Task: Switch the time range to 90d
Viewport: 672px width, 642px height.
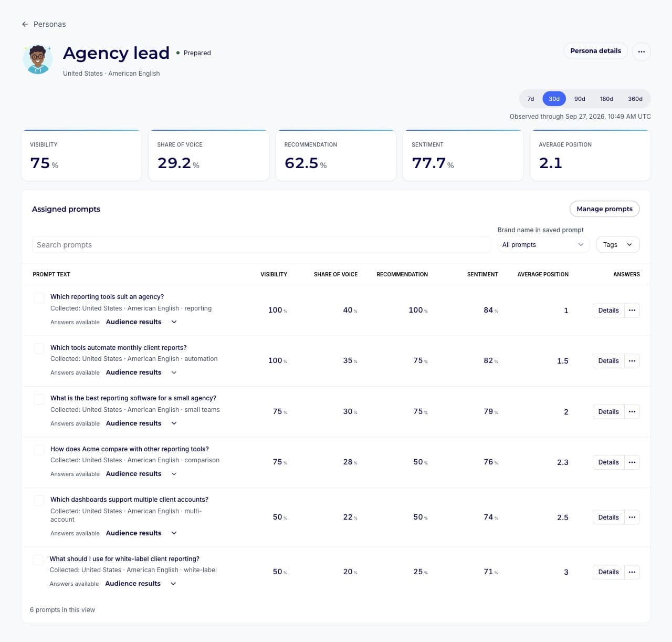Action: [x=580, y=99]
